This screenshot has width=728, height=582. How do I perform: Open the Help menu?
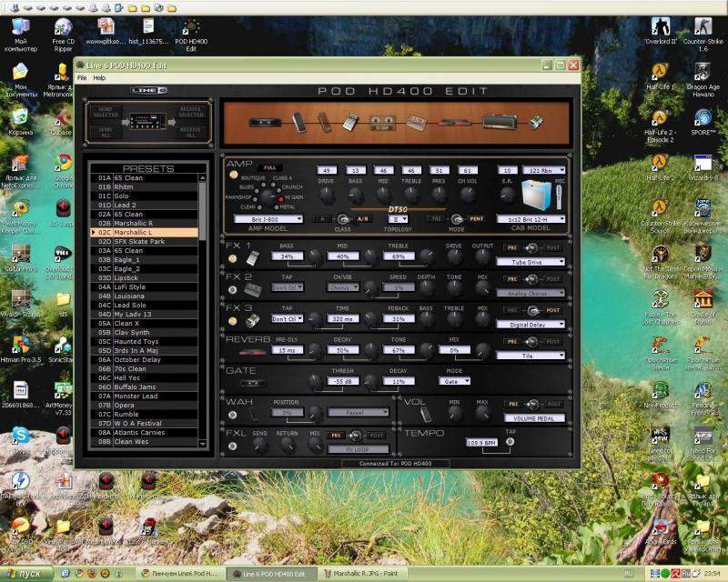(x=99, y=78)
